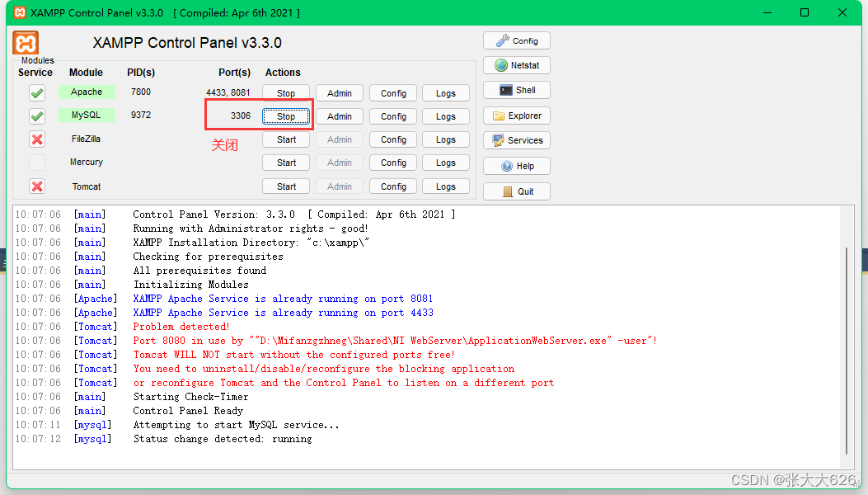Image resolution: width=868 pixels, height=495 pixels.
Task: Click the MySQL module label
Action: tap(87, 115)
